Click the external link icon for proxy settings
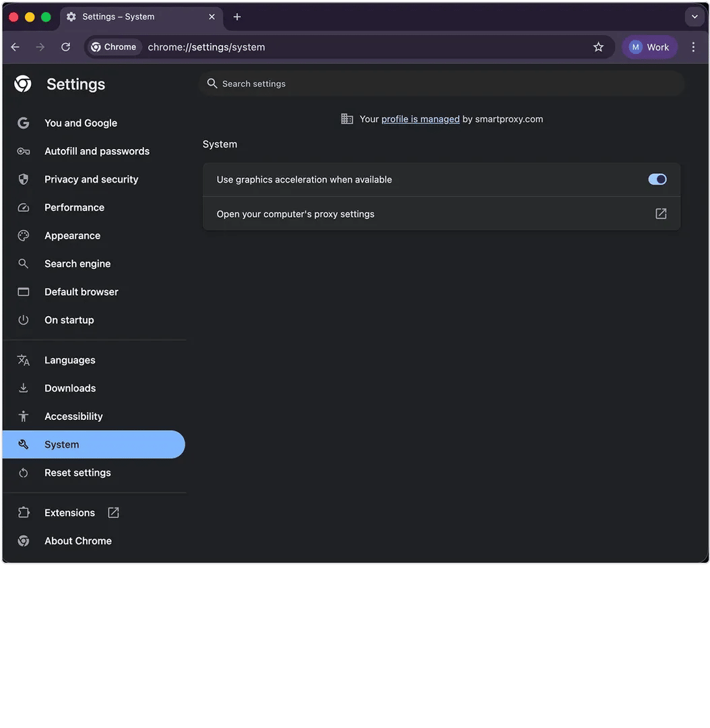This screenshot has width=710, height=728. 661,214
